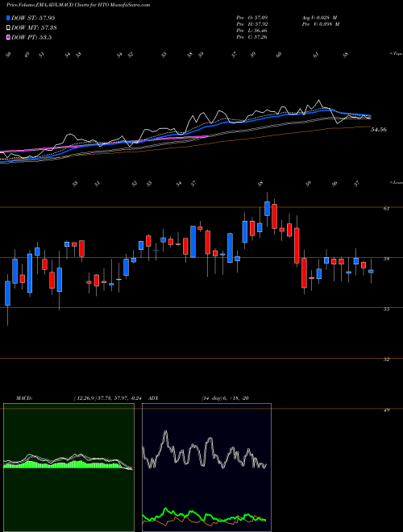403x532 pixels.
Task: Click the 55 price axis label
Action: 386,309
